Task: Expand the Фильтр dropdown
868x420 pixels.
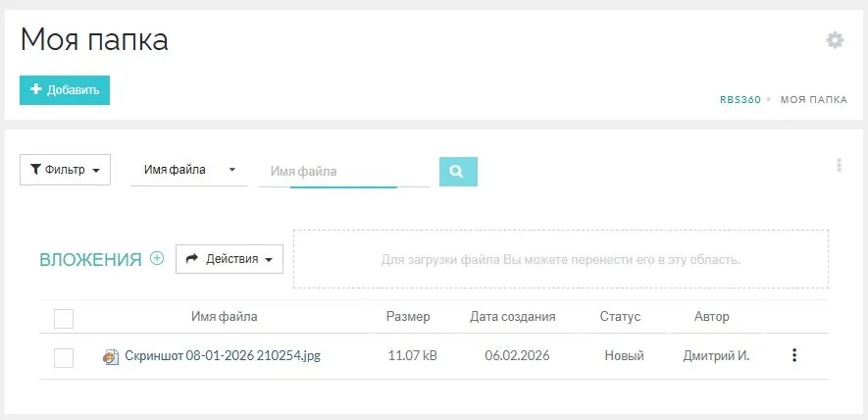Action: click(65, 170)
